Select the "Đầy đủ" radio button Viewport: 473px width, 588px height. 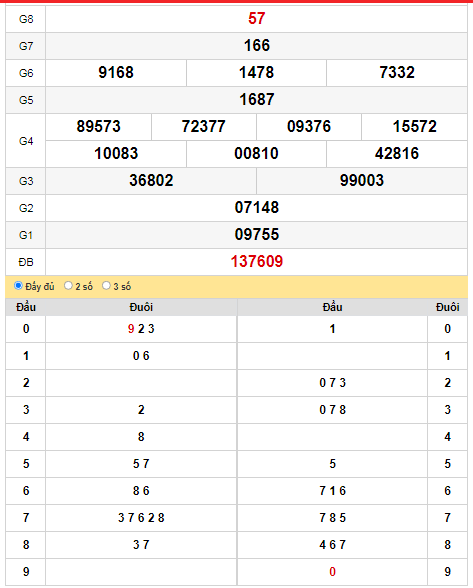18,286
